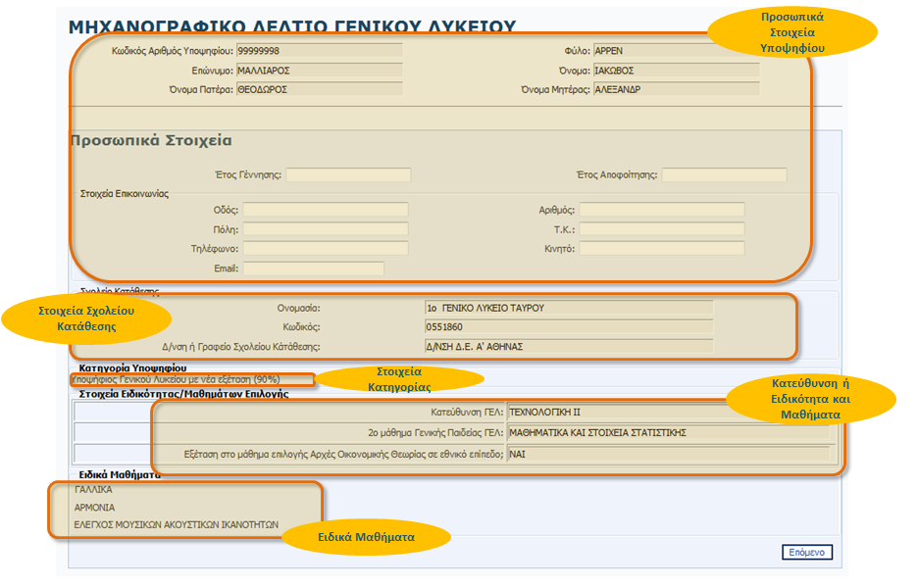Click the Κινητό input field
Image resolution: width=918 pixels, height=588 pixels.
tap(662, 248)
